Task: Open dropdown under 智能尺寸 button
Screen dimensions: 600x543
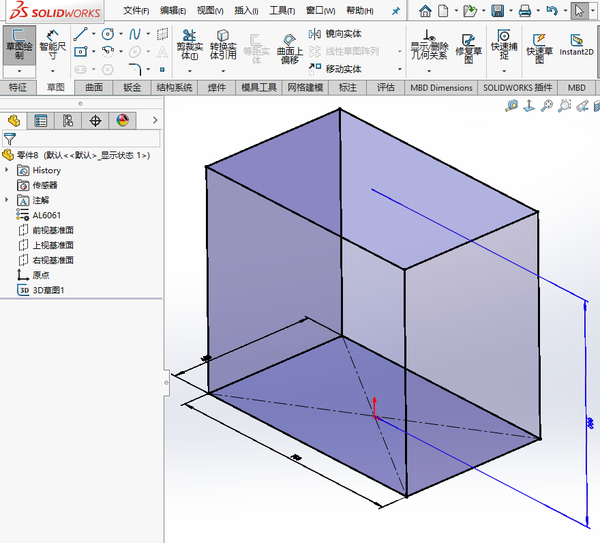Action: pos(53,71)
